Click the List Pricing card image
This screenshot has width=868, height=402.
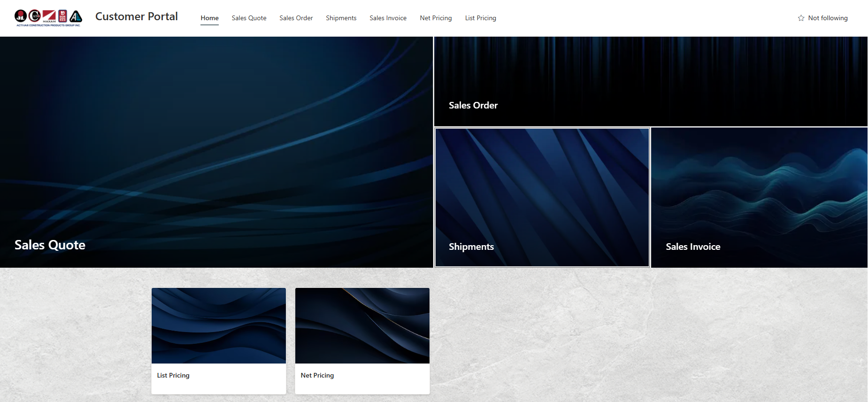[x=218, y=325]
